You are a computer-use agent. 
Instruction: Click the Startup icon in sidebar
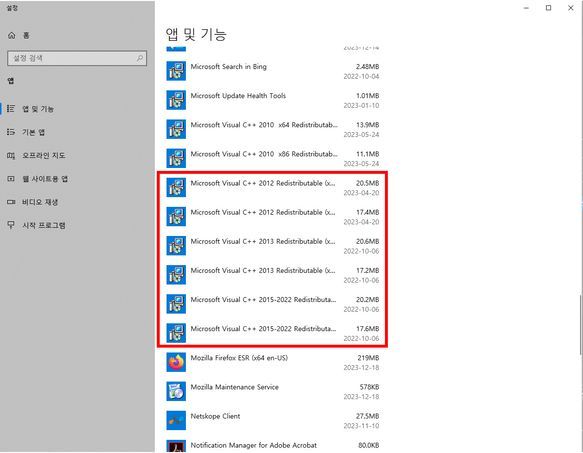pyautogui.click(x=11, y=225)
